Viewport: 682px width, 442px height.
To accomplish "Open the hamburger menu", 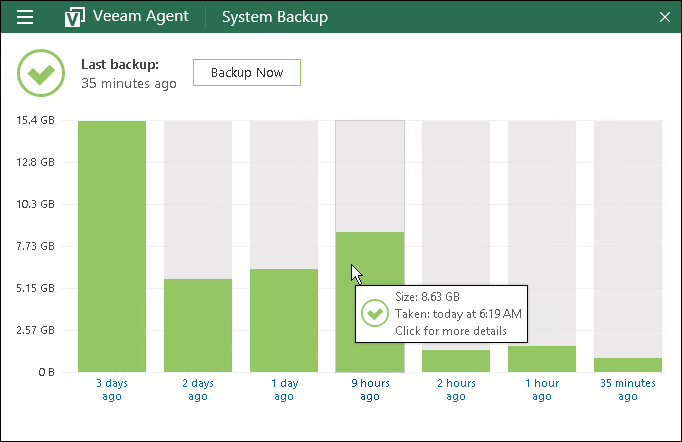I will pos(26,17).
